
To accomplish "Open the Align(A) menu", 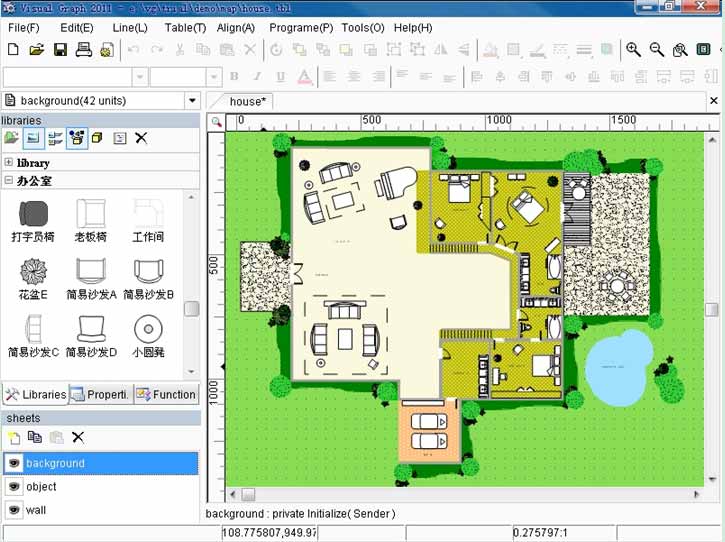I will 236,28.
